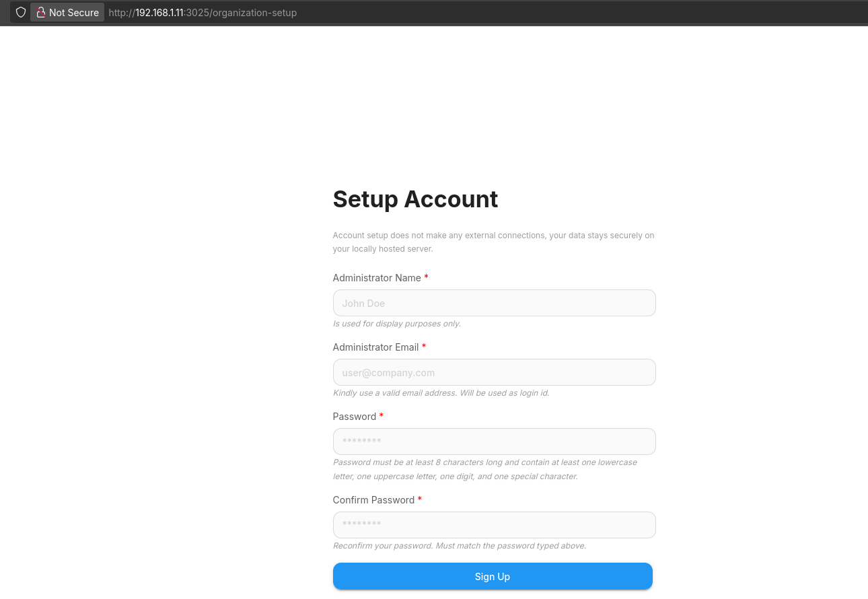Click the 'display purposes only' hint text
The width and height of the screenshot is (868, 599).
397,324
